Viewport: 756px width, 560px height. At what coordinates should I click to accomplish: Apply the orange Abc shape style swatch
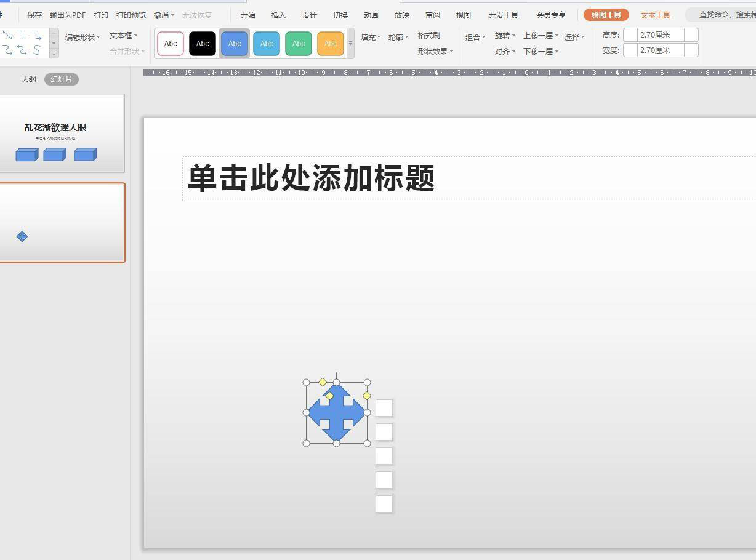(x=330, y=43)
